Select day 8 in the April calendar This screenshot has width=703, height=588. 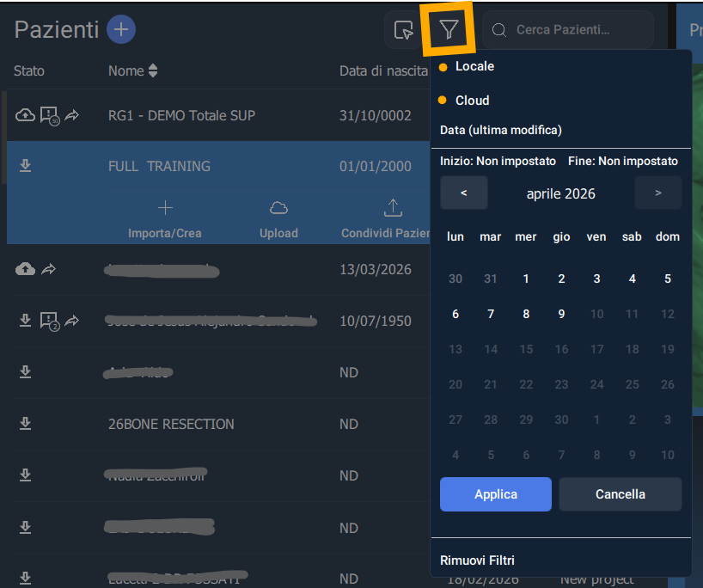(526, 314)
